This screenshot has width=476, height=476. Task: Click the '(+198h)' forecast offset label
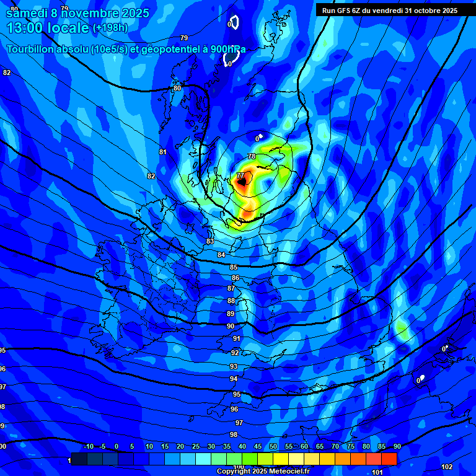pyautogui.click(x=112, y=29)
